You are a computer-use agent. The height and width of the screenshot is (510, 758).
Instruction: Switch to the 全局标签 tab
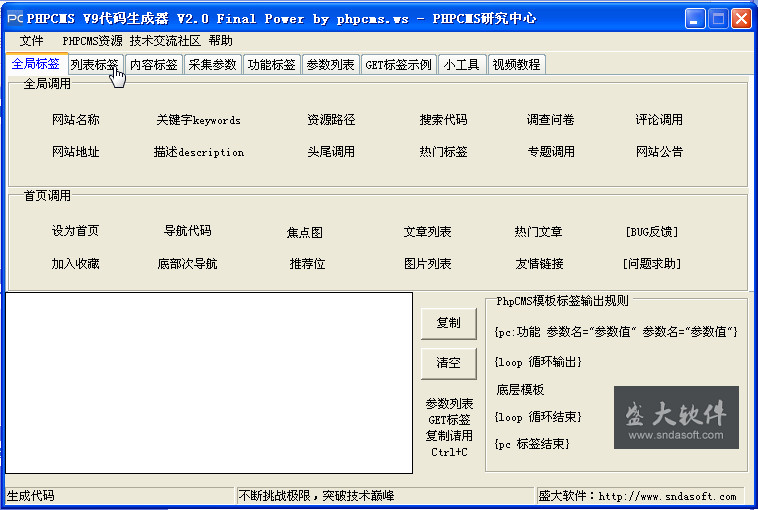pyautogui.click(x=36, y=64)
